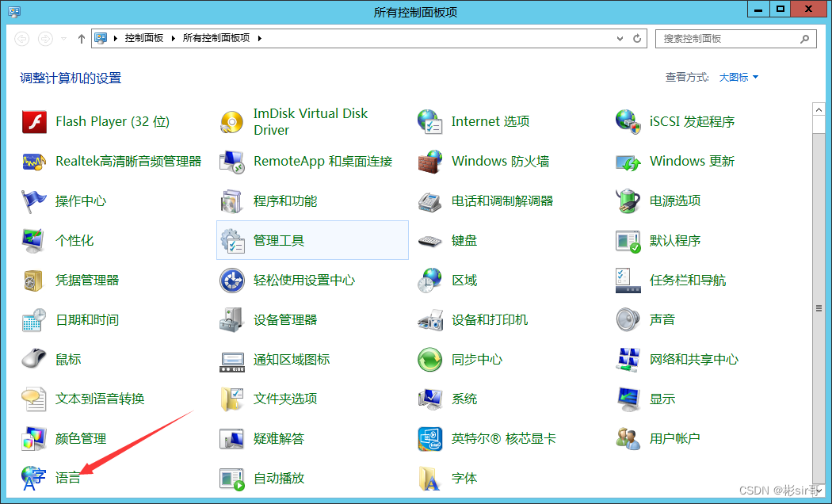Click the scrollbar up arrow
Image resolution: width=832 pixels, height=504 pixels.
point(819,110)
